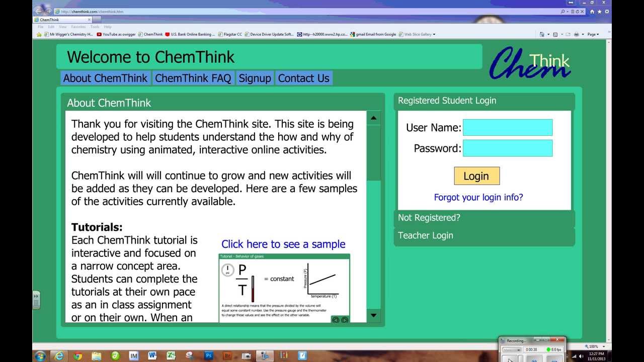The height and width of the screenshot is (362, 644).
Task: Open the U.S. Bank Online Banking bookmark
Action: 190,34
